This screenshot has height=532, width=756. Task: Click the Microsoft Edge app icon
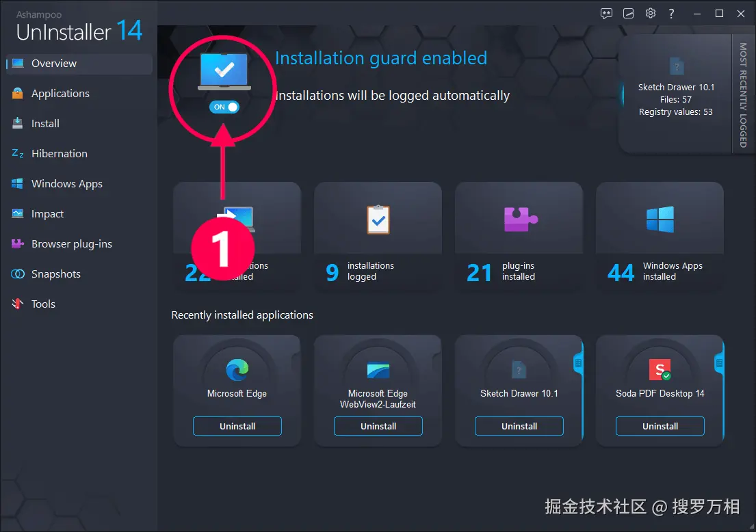point(237,370)
